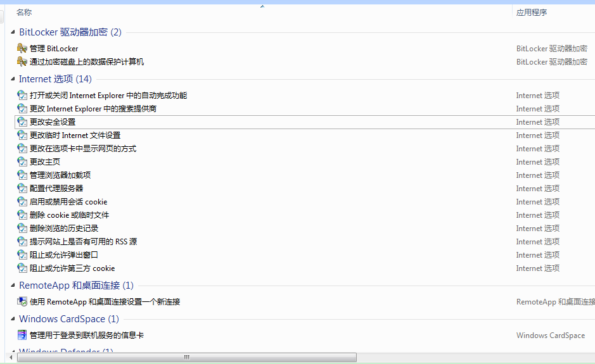Collapse the RemoteApp 和桌面连接 group arrow

(x=13, y=285)
